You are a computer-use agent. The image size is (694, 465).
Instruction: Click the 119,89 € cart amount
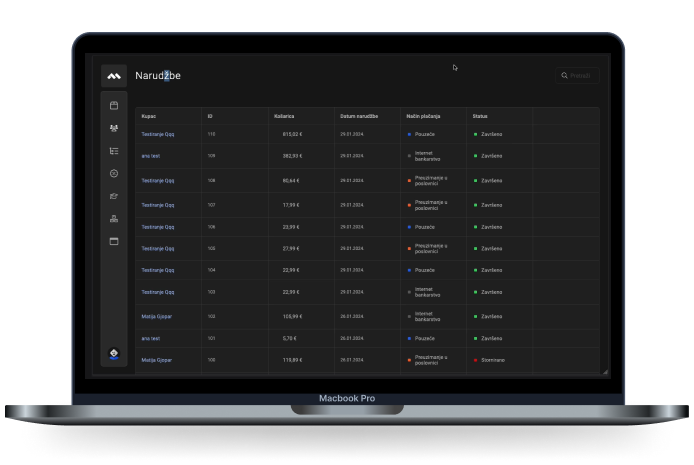[x=292, y=360]
